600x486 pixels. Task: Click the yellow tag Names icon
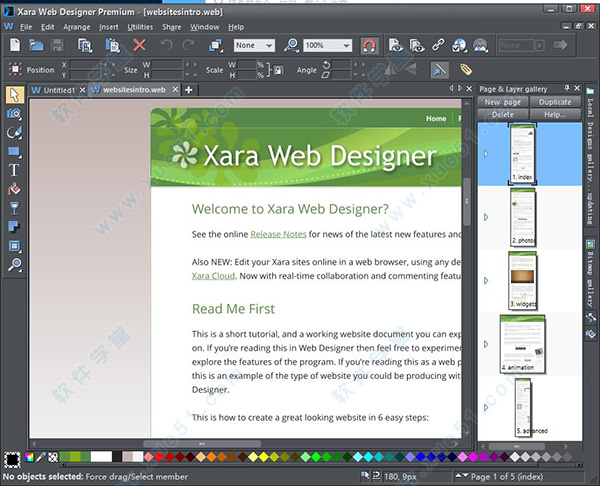(466, 70)
